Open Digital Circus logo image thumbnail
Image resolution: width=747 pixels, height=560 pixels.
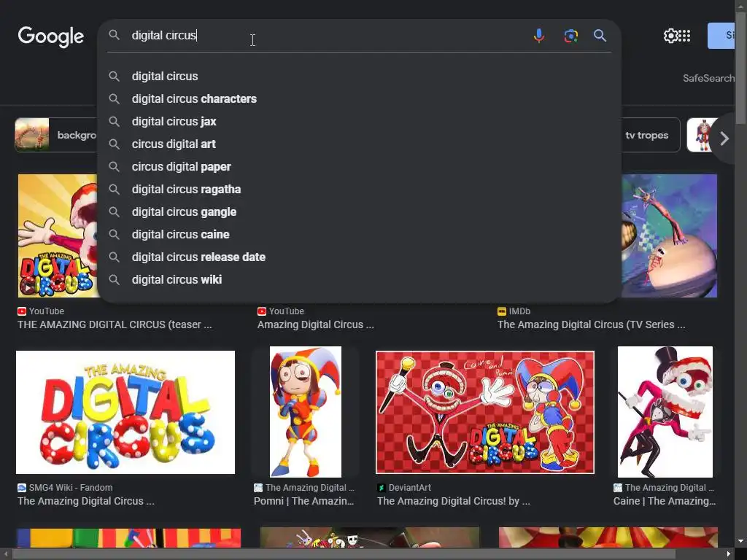coord(125,413)
